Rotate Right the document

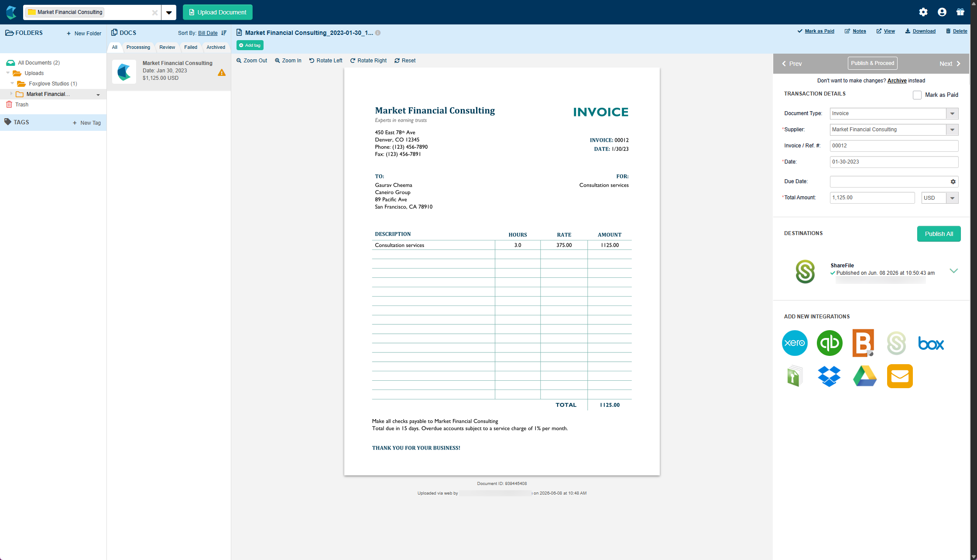coord(368,61)
